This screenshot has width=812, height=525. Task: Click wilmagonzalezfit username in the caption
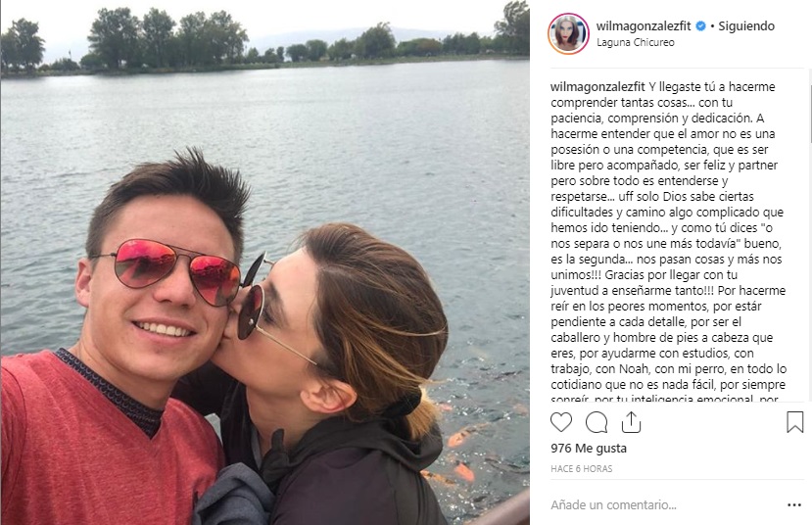click(597, 87)
